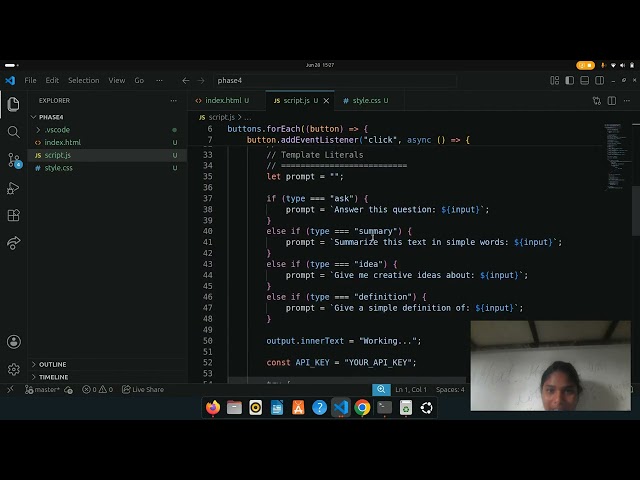Toggle the secondary side bar
This screenshot has width=640, height=480.
(600, 80)
